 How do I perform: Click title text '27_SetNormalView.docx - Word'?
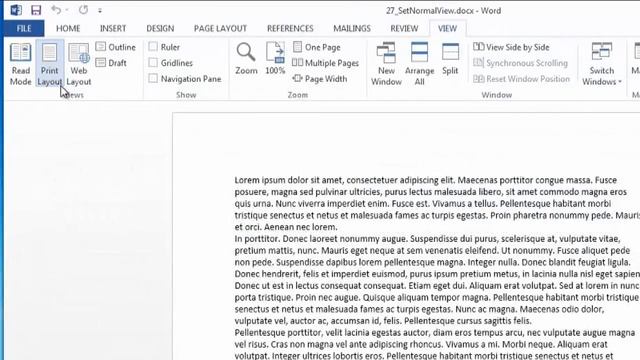(x=444, y=11)
